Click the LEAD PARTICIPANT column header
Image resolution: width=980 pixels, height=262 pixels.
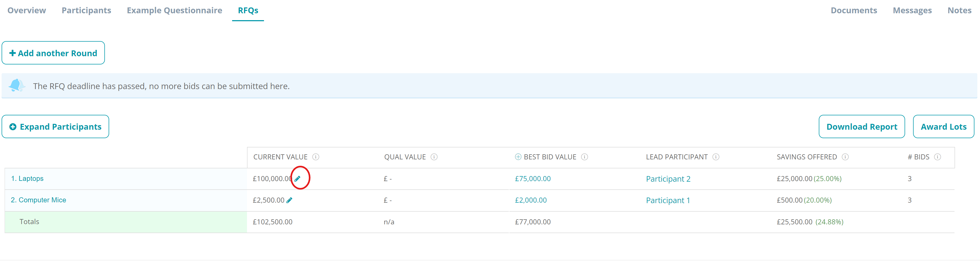coord(676,157)
